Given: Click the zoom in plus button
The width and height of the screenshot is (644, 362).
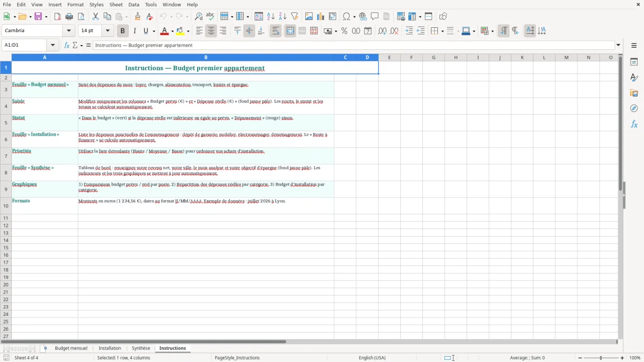Looking at the screenshot, I should [x=623, y=358].
